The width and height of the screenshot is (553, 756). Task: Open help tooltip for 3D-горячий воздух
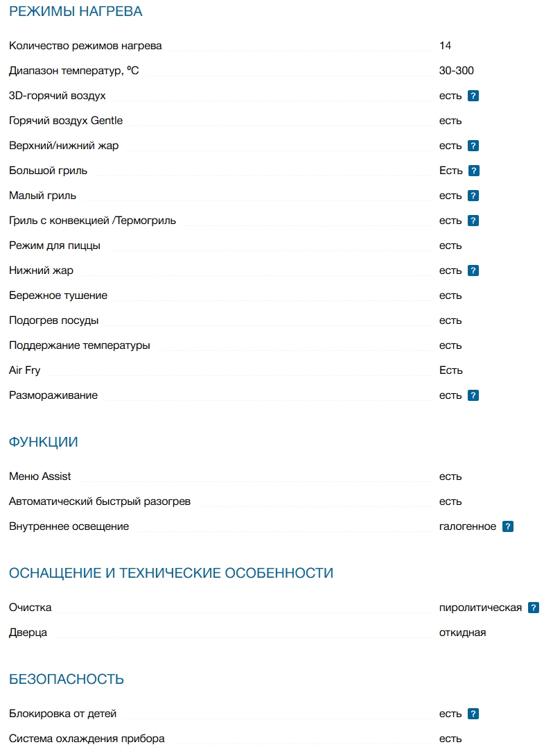pyautogui.click(x=473, y=96)
